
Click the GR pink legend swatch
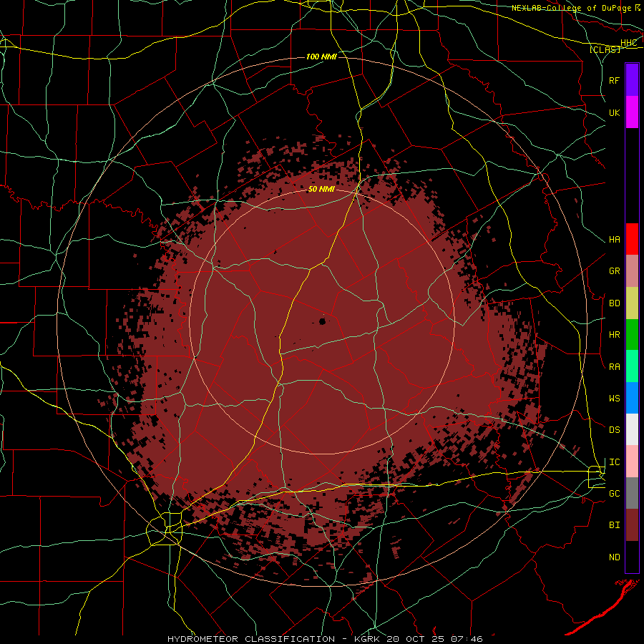[x=632, y=271]
